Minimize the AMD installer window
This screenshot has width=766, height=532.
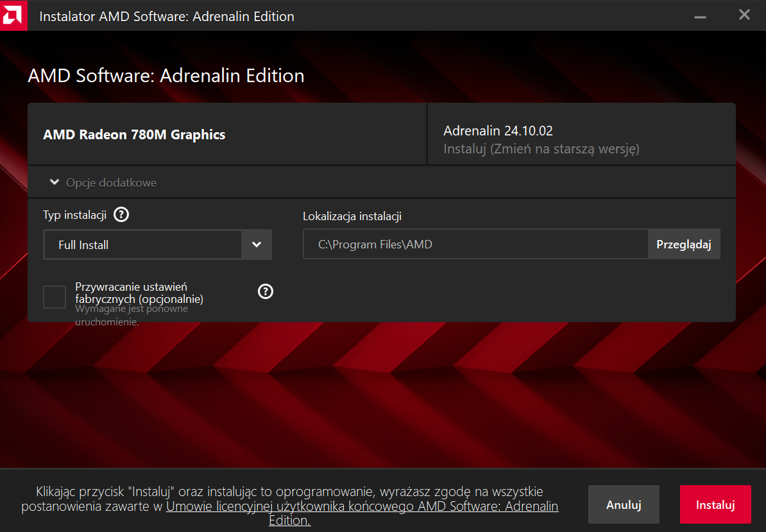[700, 16]
